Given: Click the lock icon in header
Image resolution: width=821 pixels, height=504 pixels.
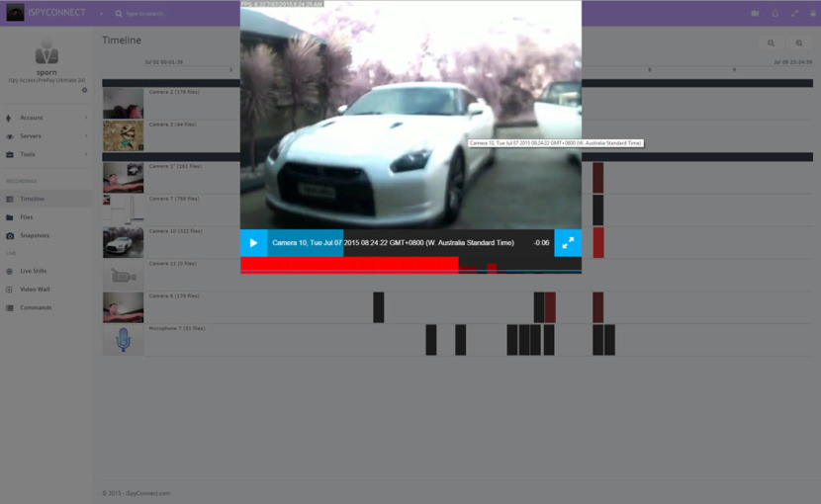Looking at the screenshot, I should (x=812, y=14).
